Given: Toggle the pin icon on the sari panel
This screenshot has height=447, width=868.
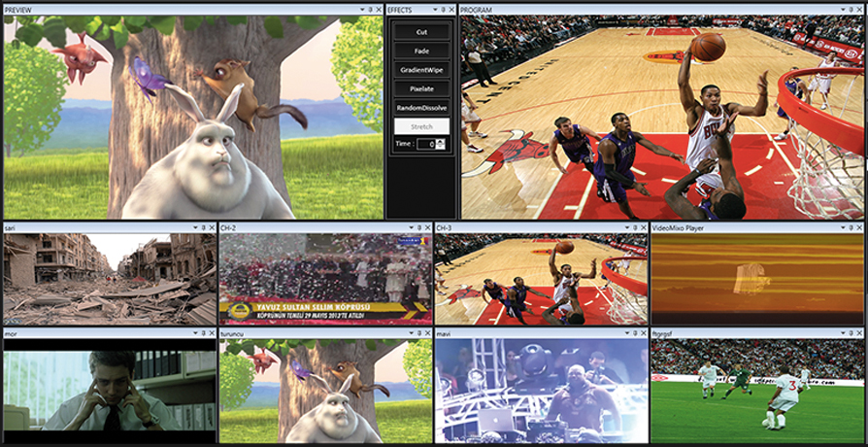Looking at the screenshot, I should click(x=203, y=227).
